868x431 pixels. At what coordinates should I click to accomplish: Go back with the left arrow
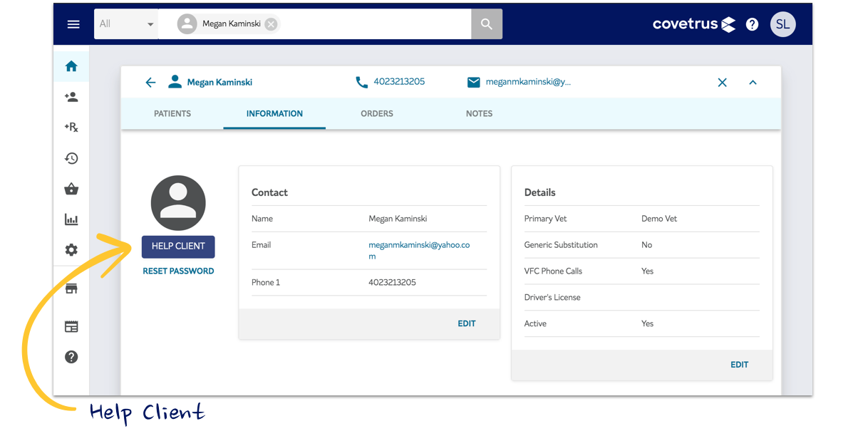tap(150, 83)
